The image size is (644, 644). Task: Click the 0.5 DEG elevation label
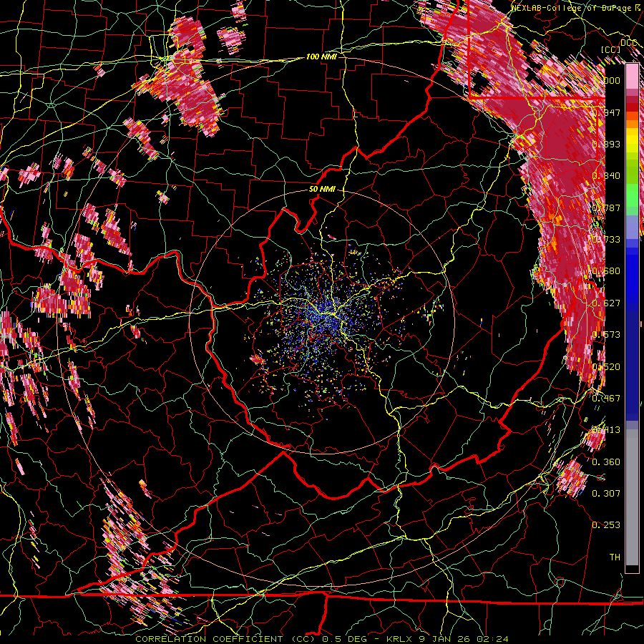(x=346, y=639)
